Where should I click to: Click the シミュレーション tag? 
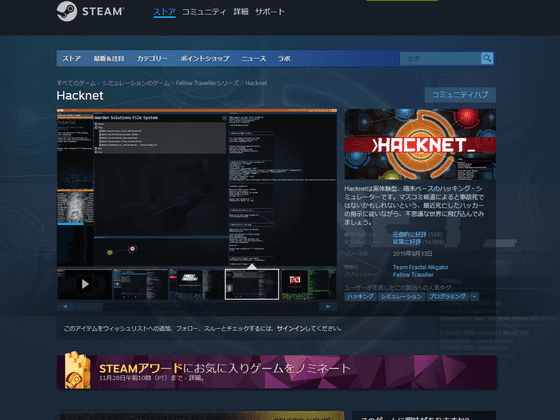point(401,296)
